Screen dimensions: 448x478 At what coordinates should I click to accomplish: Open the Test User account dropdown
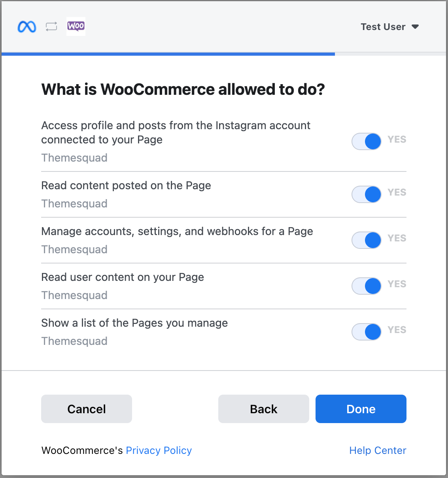(x=390, y=26)
